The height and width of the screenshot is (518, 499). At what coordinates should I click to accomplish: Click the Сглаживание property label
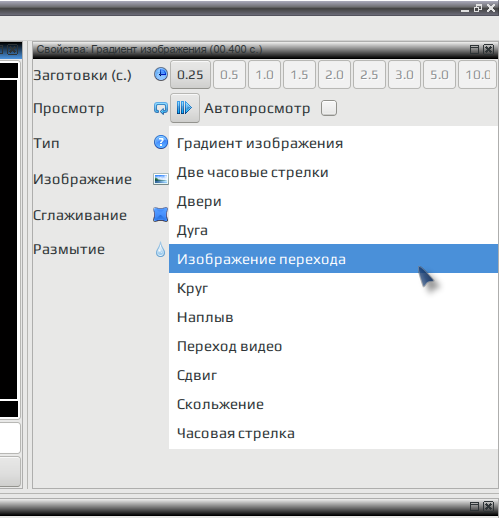pyautogui.click(x=80, y=215)
